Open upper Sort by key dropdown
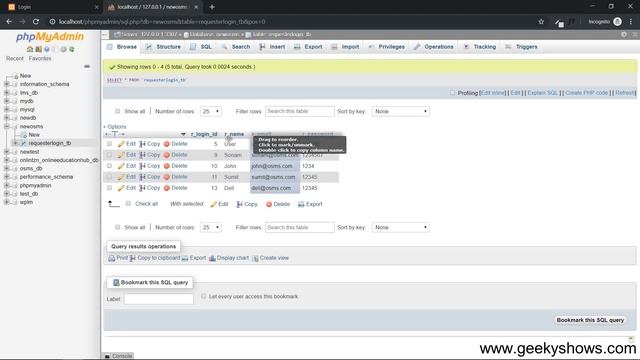Viewport: 640px width, 360px height. [x=400, y=111]
